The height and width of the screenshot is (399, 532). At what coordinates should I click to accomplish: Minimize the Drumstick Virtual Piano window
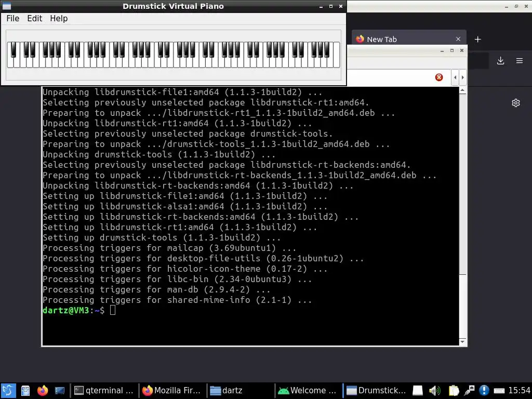pos(321,6)
